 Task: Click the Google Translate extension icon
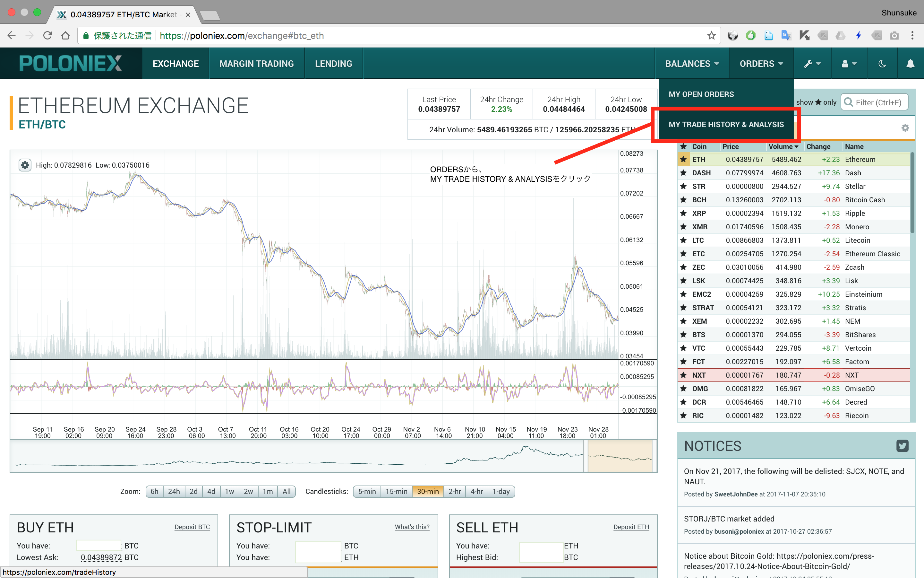(x=786, y=36)
